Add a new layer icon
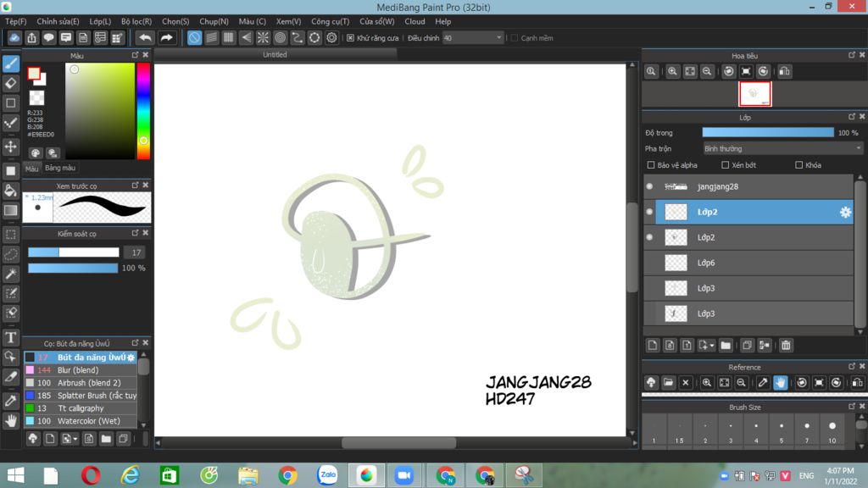 click(653, 346)
